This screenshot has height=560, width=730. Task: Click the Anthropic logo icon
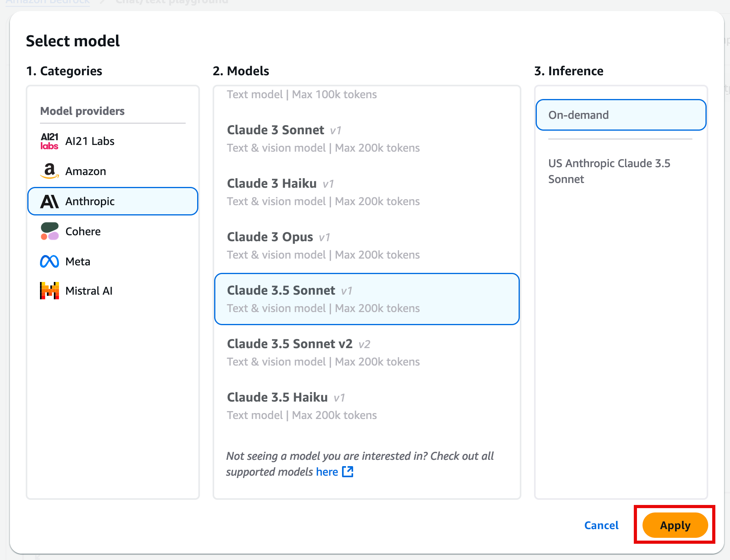click(x=49, y=202)
